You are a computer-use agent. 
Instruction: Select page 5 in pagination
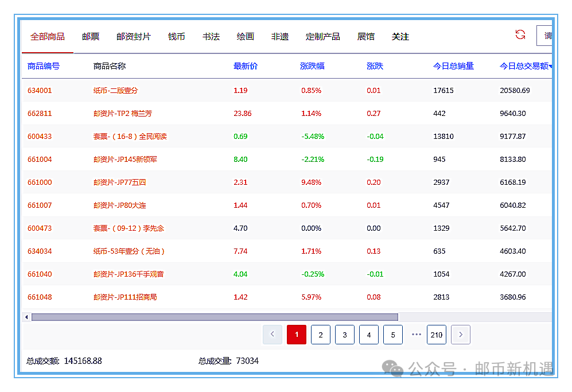(x=393, y=335)
